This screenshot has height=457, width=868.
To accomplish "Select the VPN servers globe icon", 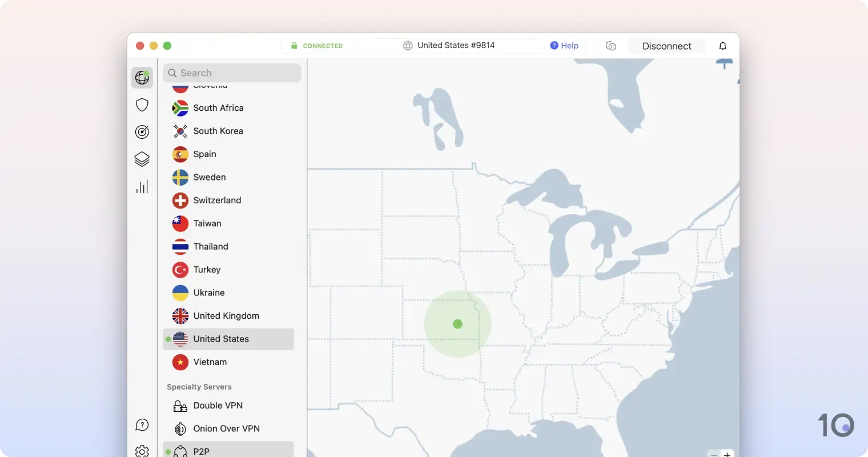I will tap(142, 77).
